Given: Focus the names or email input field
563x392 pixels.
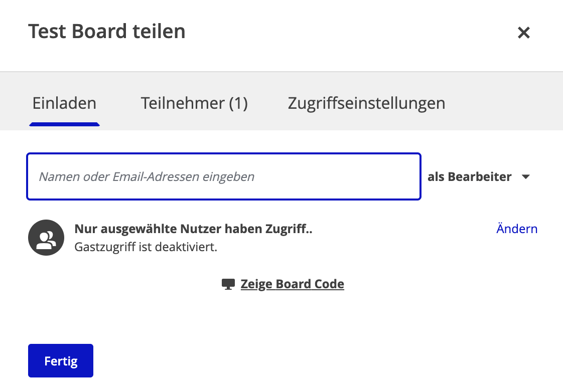Looking at the screenshot, I should [x=223, y=176].
